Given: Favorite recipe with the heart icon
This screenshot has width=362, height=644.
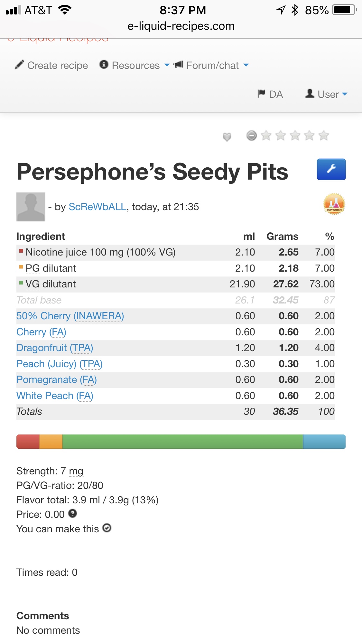Looking at the screenshot, I should point(227,137).
